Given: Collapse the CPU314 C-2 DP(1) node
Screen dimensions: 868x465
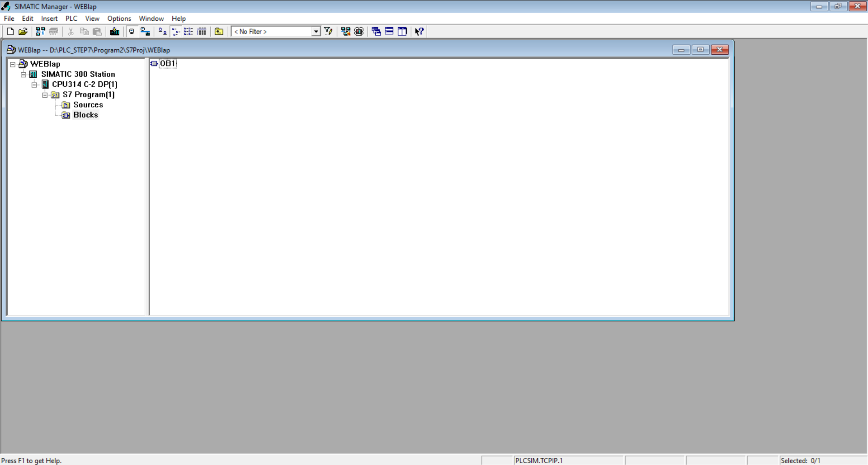Looking at the screenshot, I should tap(34, 85).
